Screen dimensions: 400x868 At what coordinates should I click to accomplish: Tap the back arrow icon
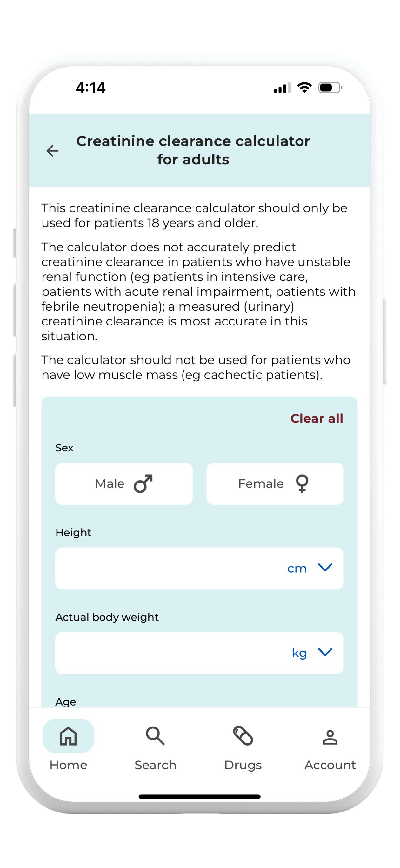pos(52,151)
